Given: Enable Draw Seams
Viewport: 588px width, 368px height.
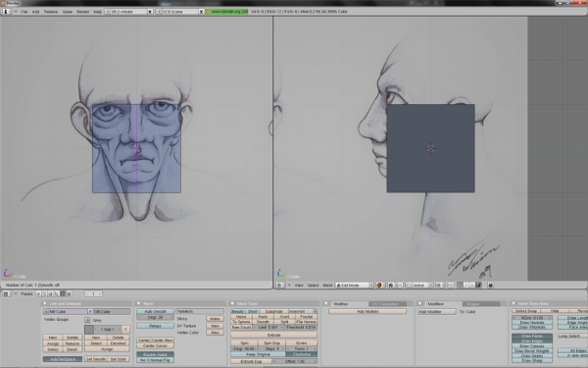Looking at the screenshot, I should (532, 355).
